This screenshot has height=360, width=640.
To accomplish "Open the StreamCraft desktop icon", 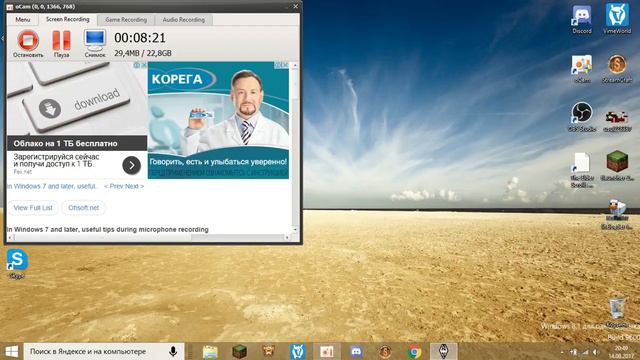I will 617,69.
